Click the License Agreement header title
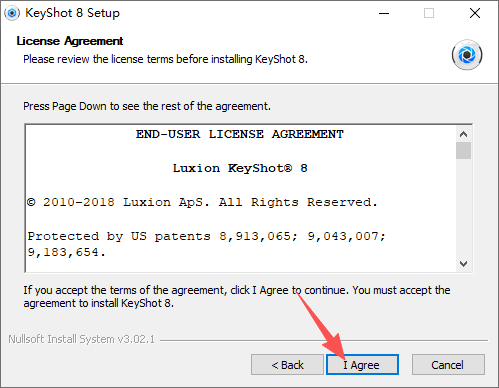Image resolution: width=499 pixels, height=388 pixels. 70,41
